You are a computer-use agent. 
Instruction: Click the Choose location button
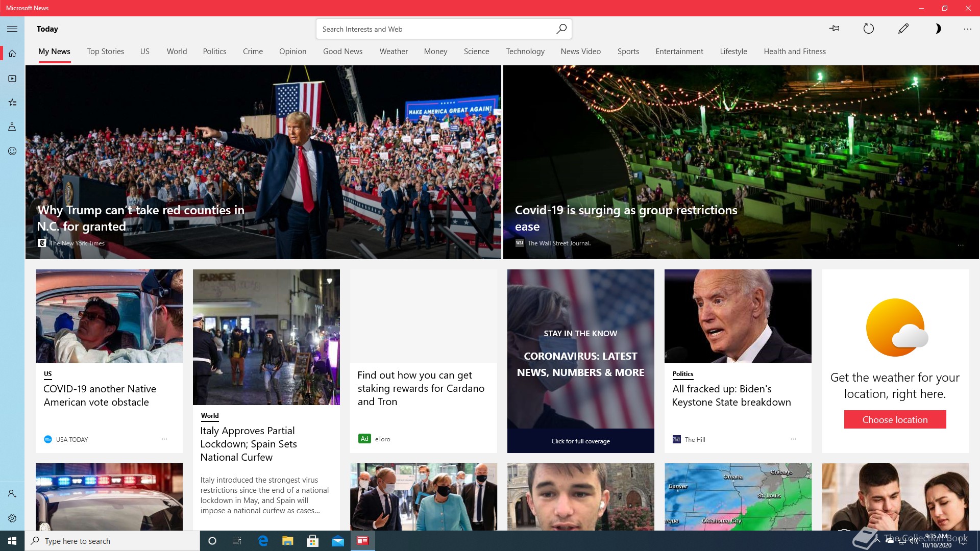tap(895, 419)
